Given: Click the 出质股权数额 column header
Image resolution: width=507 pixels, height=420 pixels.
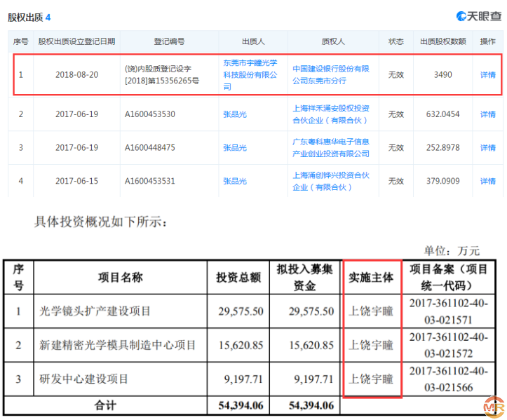Looking at the screenshot, I should (x=442, y=41).
